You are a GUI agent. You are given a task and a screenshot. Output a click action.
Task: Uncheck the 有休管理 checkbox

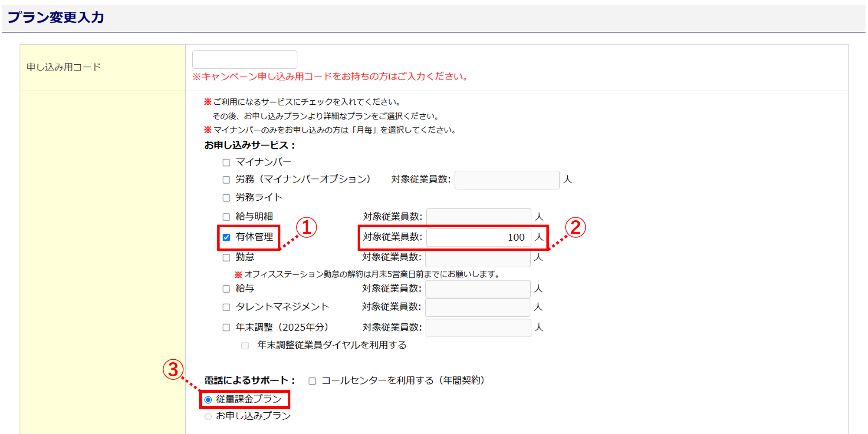[x=226, y=237]
